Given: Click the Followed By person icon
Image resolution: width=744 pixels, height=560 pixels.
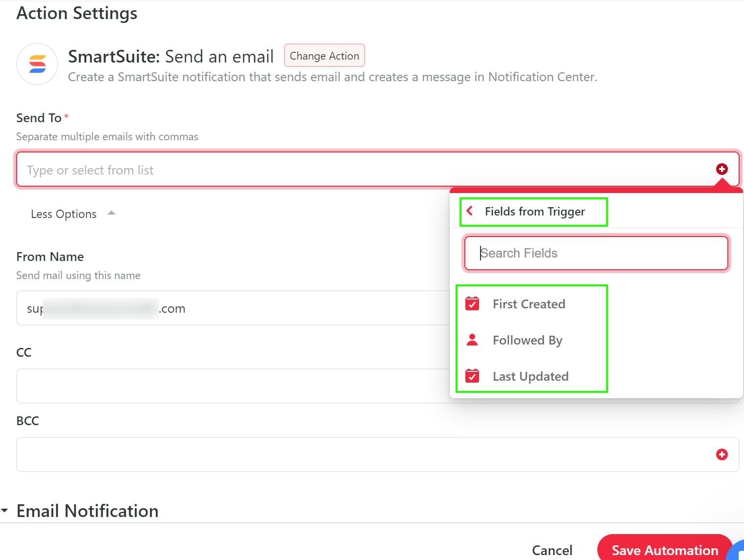Looking at the screenshot, I should click(472, 340).
